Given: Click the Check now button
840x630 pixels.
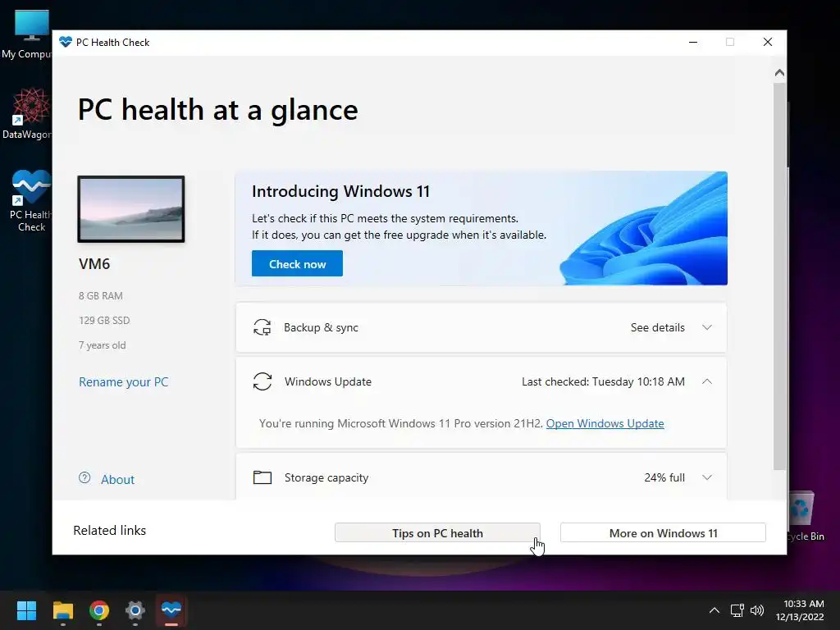Looking at the screenshot, I should (297, 263).
